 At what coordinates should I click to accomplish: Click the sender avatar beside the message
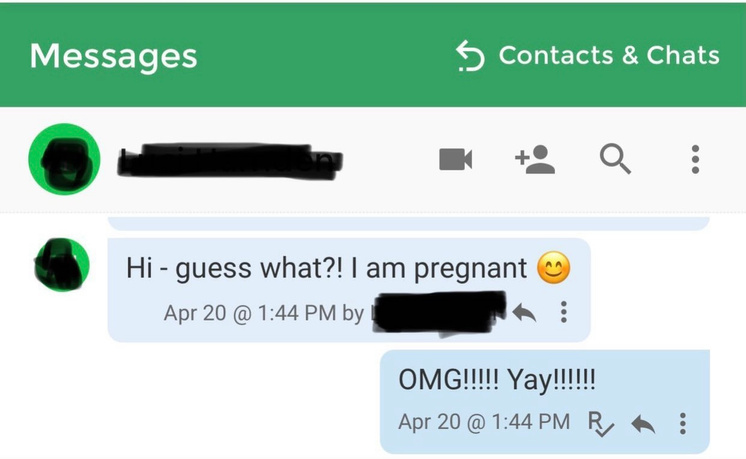pyautogui.click(x=62, y=266)
